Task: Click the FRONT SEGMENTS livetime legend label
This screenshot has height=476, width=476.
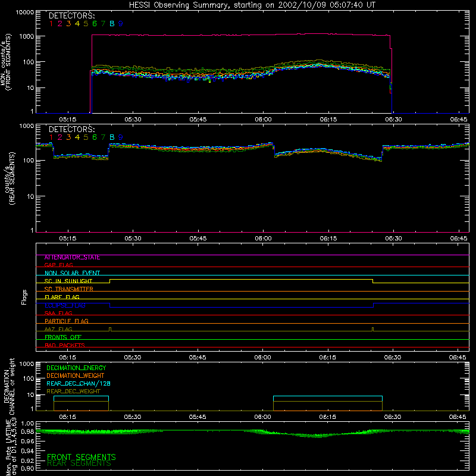Action: click(x=82, y=457)
